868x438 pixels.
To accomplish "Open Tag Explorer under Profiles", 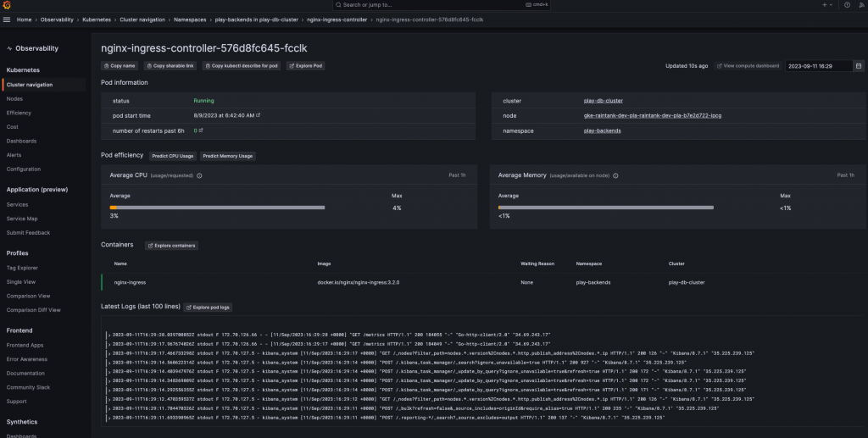I will pos(22,268).
